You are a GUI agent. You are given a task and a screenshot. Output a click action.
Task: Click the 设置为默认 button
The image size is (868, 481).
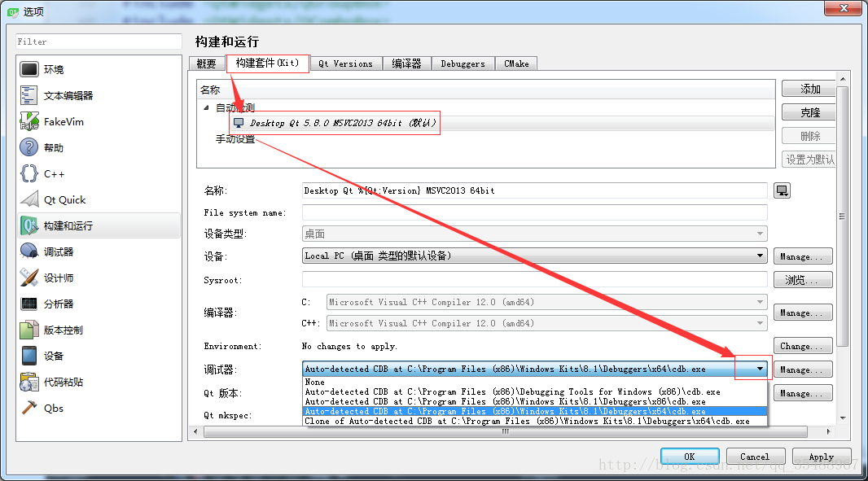click(x=809, y=160)
